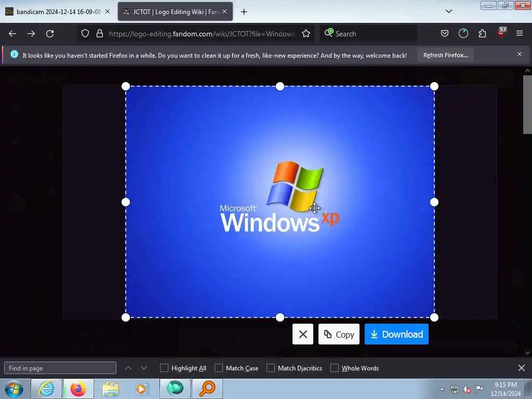Find previous match arrow
The width and height of the screenshot is (532, 399).
pos(128,368)
